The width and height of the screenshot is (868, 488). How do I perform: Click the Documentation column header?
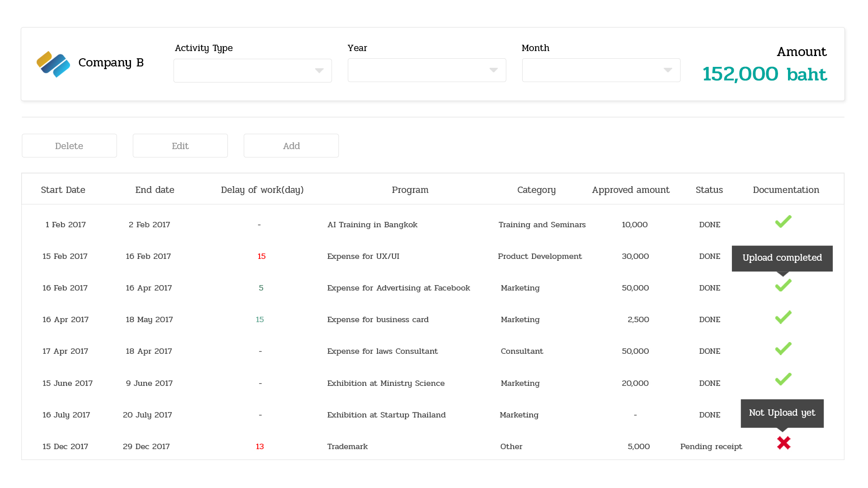pos(786,190)
